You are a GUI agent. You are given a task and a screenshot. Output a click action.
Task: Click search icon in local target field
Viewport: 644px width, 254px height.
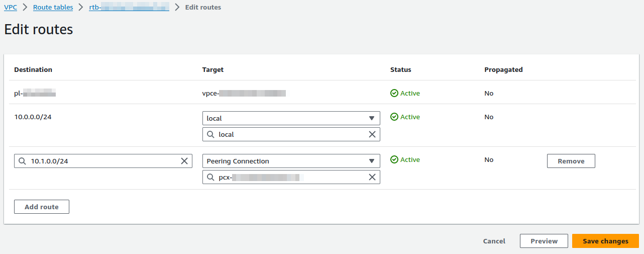point(210,134)
